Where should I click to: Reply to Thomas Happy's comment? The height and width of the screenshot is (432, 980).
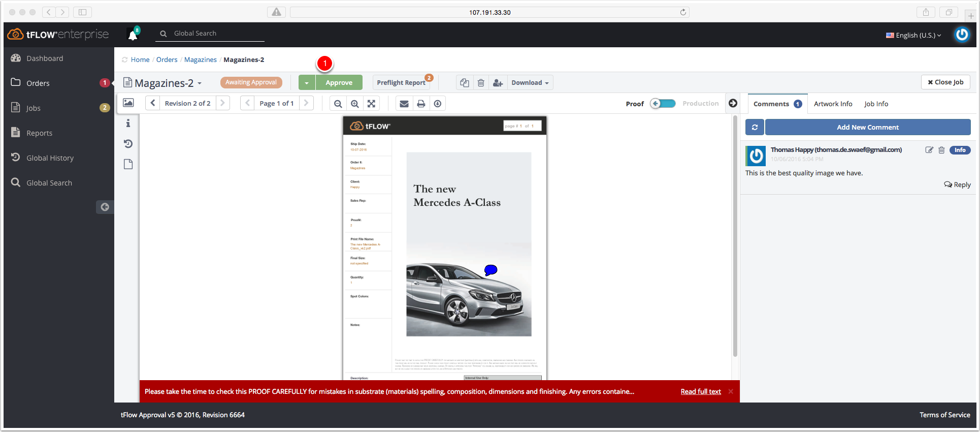point(957,184)
